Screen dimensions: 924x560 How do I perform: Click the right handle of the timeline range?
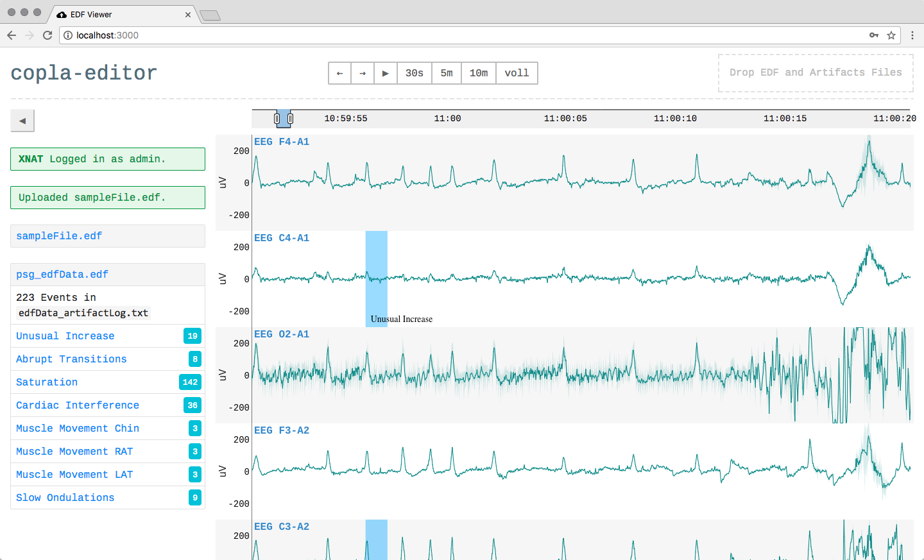[290, 119]
